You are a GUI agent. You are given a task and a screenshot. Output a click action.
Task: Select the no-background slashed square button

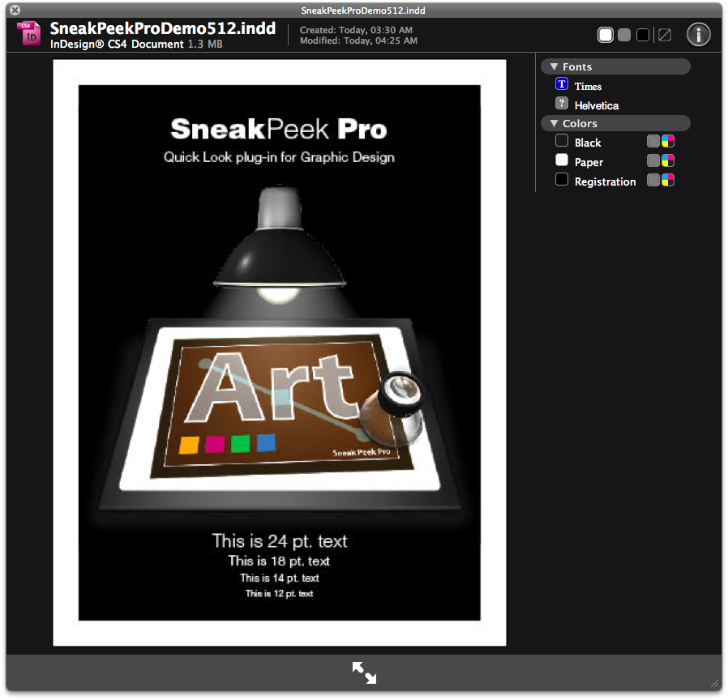[665, 35]
